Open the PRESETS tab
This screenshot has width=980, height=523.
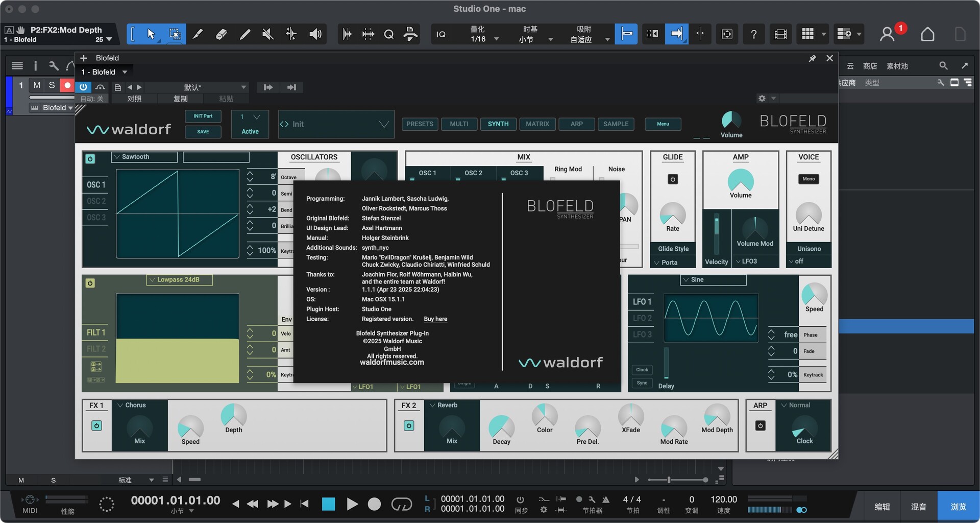pos(420,124)
